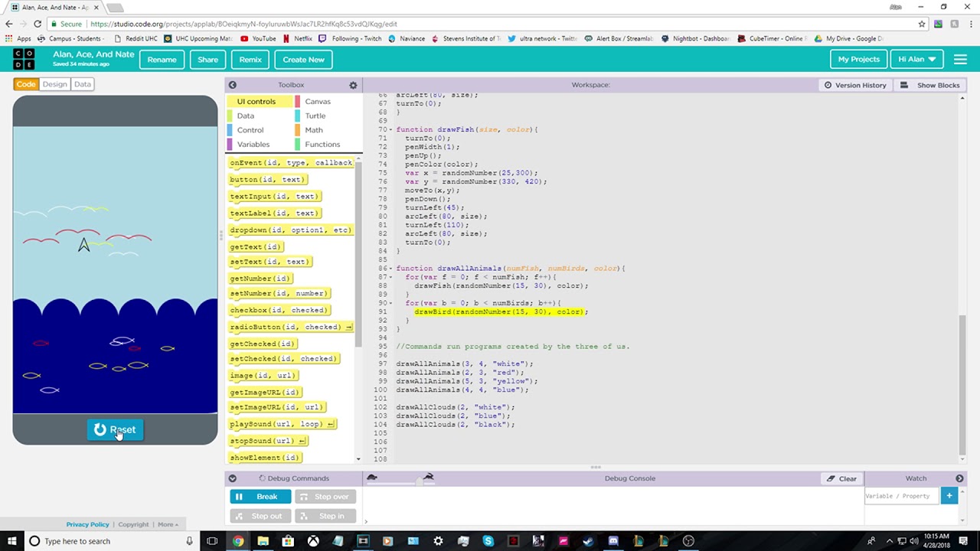Open the Privacy Policy link

point(87,524)
